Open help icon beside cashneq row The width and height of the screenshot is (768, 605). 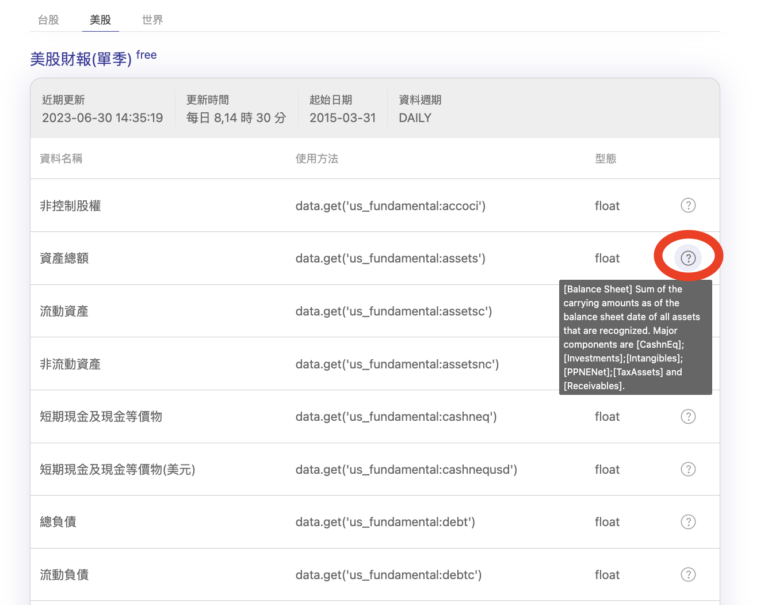[x=688, y=416]
